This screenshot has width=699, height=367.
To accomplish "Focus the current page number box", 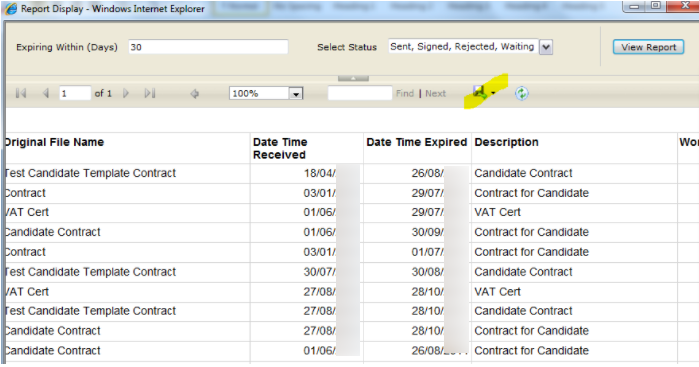I will tap(75, 93).
